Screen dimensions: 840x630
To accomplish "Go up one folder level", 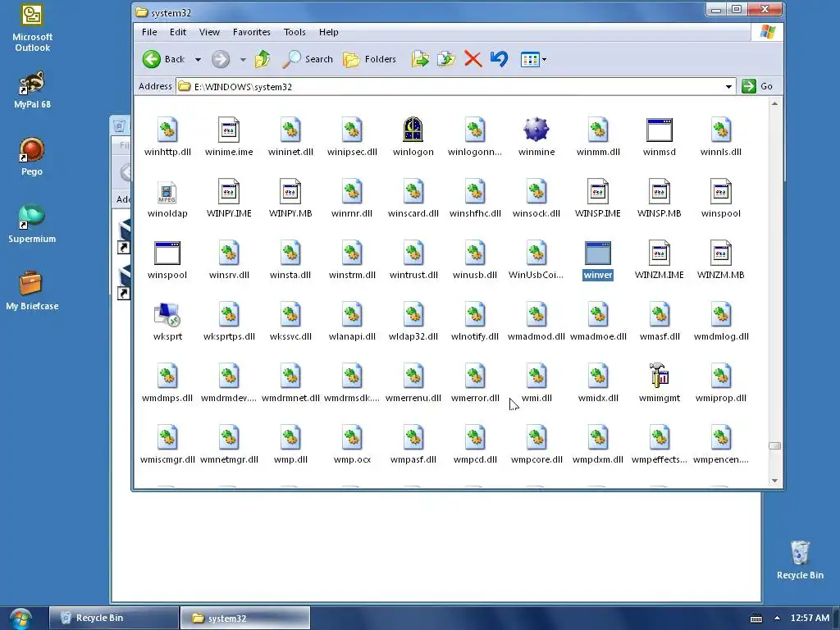I will pos(262,59).
